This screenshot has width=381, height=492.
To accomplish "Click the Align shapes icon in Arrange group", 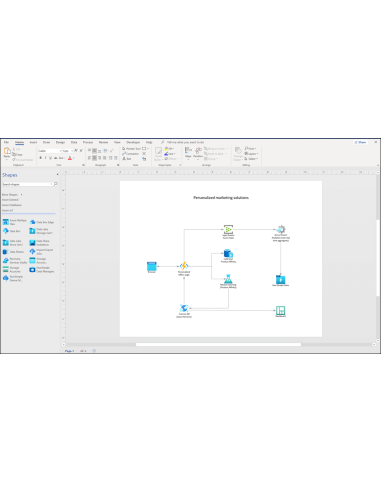I will coord(188,152).
